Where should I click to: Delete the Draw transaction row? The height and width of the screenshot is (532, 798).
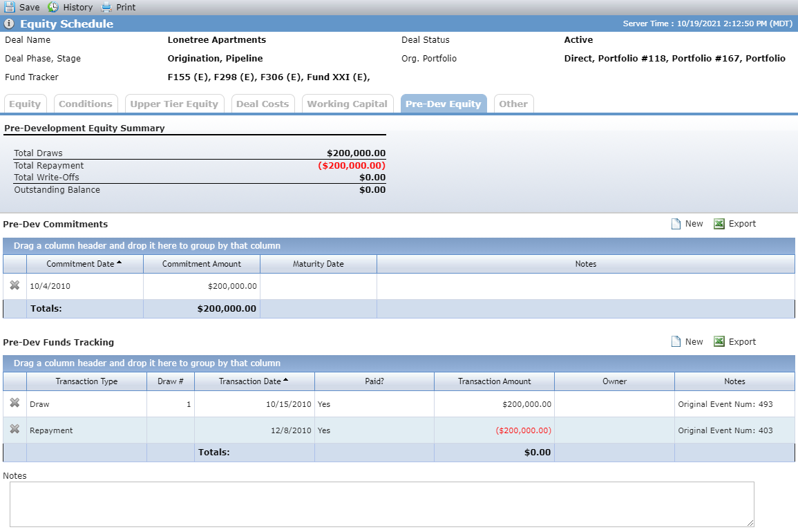[15, 403]
